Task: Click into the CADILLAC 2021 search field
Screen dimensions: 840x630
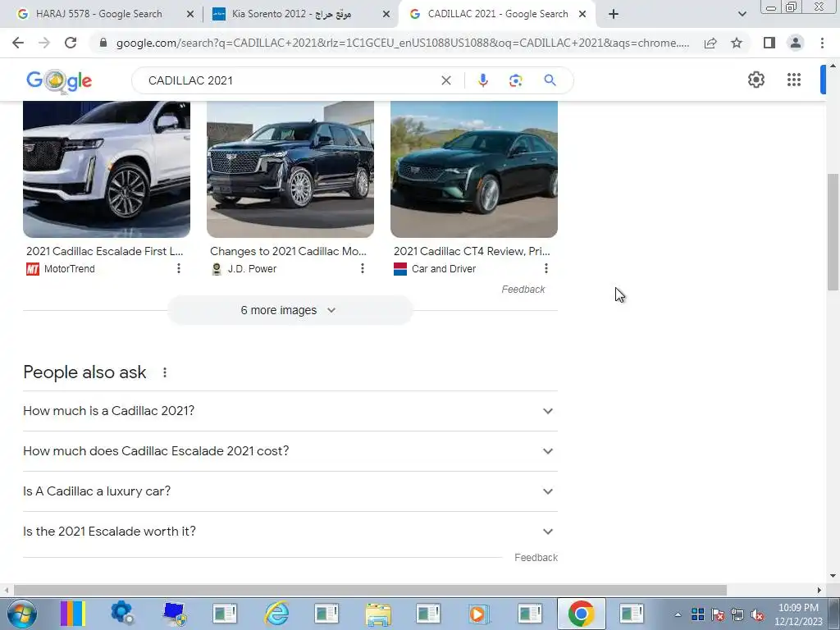Action: 290,80
